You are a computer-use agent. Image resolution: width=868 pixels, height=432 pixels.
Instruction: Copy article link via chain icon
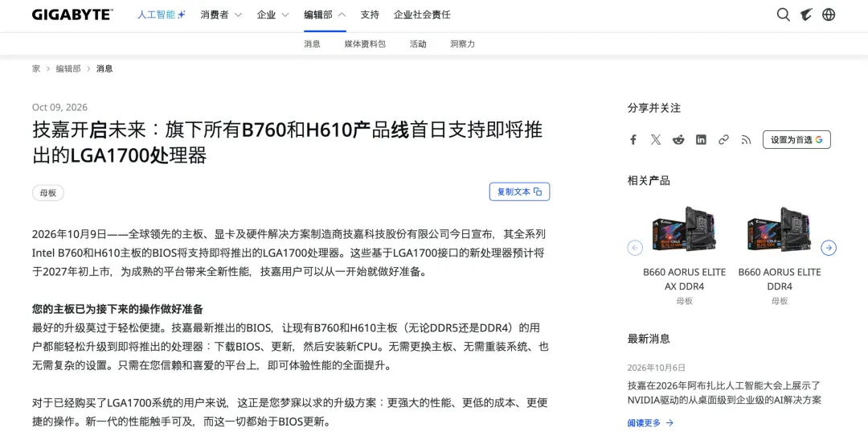(x=723, y=139)
